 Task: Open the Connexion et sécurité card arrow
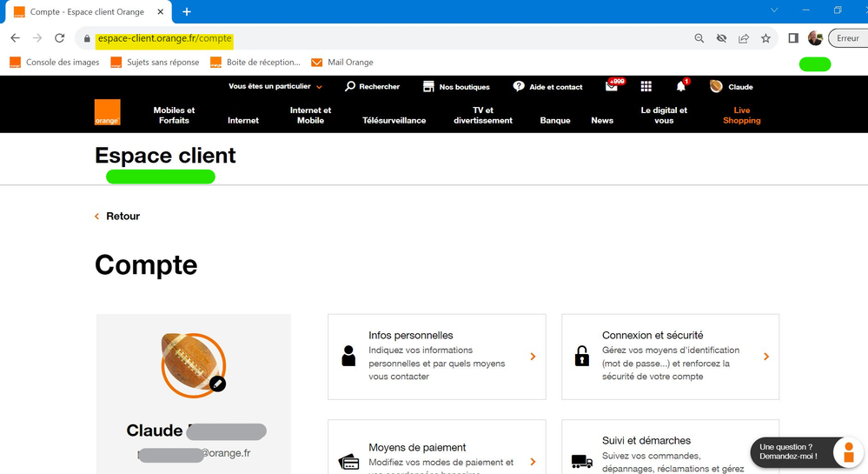(765, 357)
